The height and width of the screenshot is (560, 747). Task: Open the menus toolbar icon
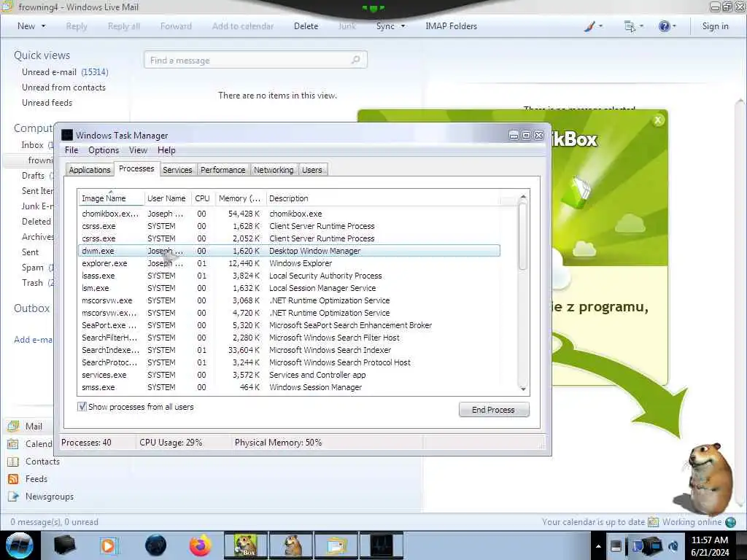click(x=634, y=26)
